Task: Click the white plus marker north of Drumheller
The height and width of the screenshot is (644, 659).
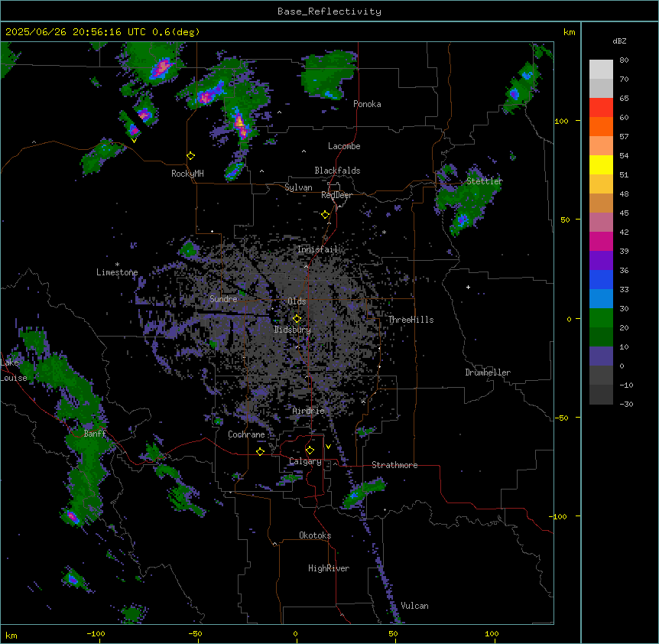Action: point(468,287)
